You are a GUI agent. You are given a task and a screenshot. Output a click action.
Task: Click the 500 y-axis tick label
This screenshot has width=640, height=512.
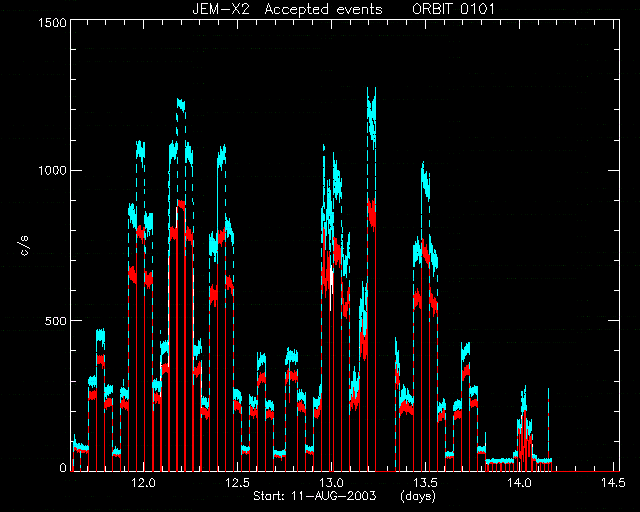[x=56, y=321]
